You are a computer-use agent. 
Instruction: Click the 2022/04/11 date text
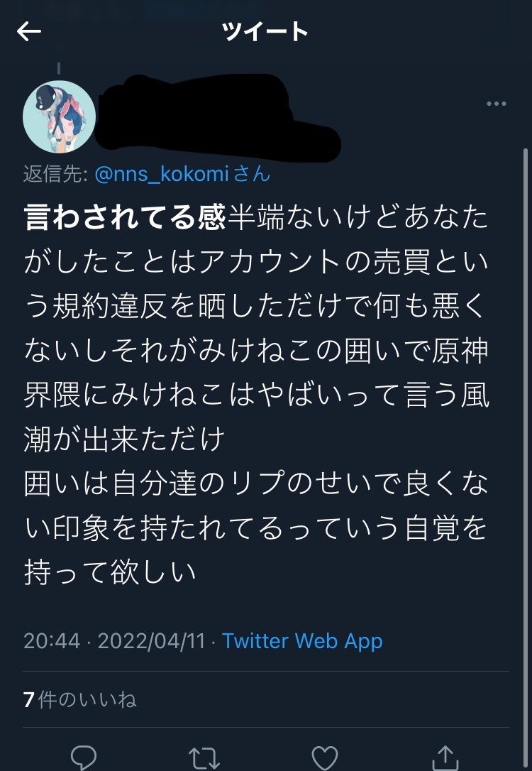point(151,641)
